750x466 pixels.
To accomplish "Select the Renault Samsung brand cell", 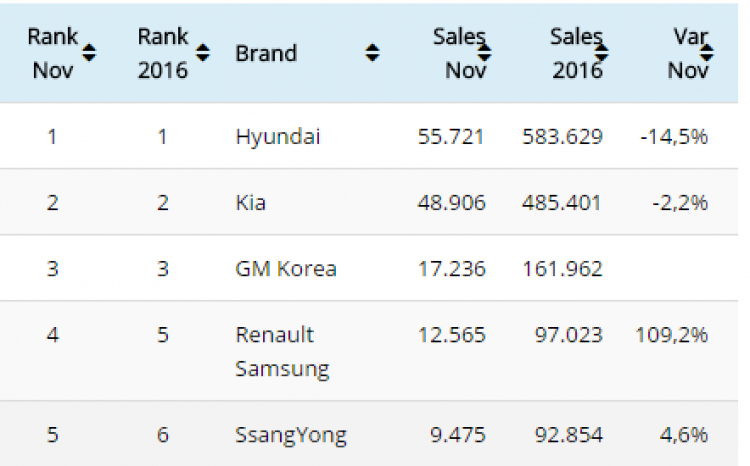I will tap(282, 352).
